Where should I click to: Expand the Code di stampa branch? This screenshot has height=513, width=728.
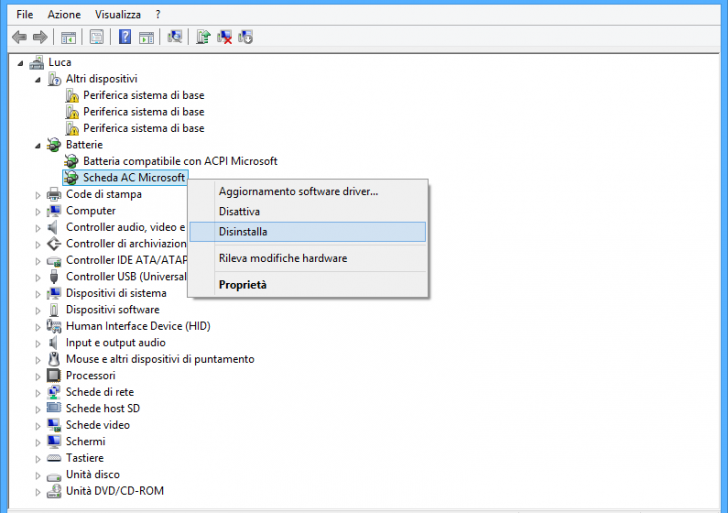tap(38, 195)
